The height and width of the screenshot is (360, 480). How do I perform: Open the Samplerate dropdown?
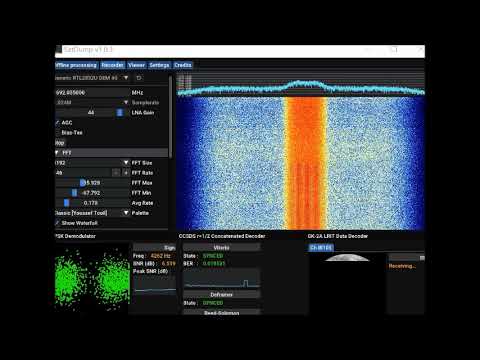(92, 102)
